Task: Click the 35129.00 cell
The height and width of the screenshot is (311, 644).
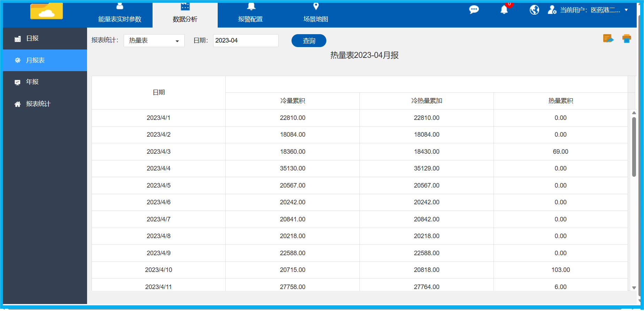Action: [x=427, y=168]
